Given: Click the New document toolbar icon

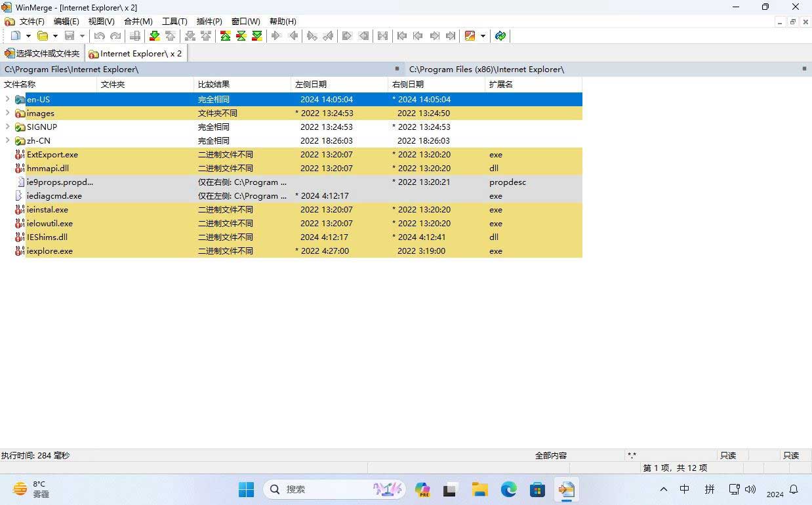Looking at the screenshot, I should coord(15,36).
